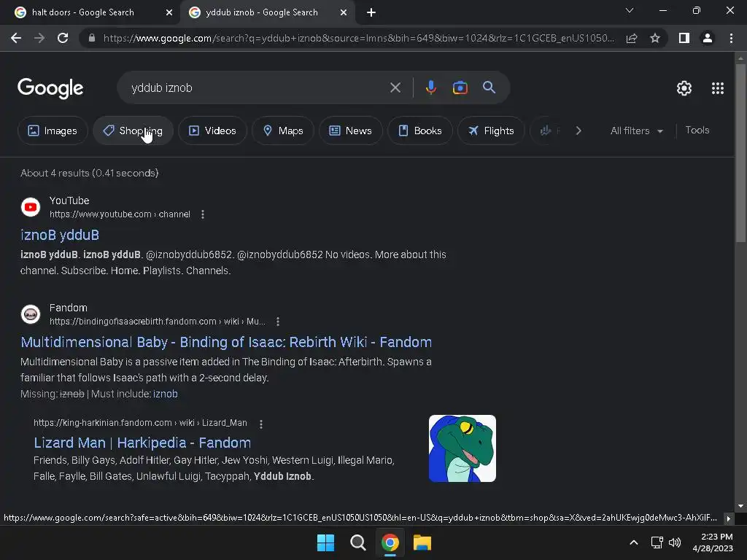Image resolution: width=747 pixels, height=560 pixels.
Task: Bookmark this page with star icon
Action: click(x=655, y=38)
